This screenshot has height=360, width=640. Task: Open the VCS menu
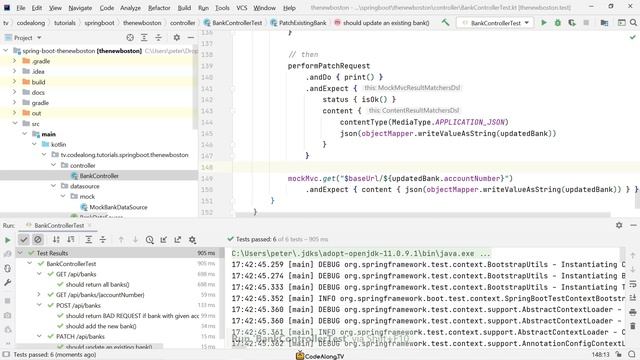242,8
